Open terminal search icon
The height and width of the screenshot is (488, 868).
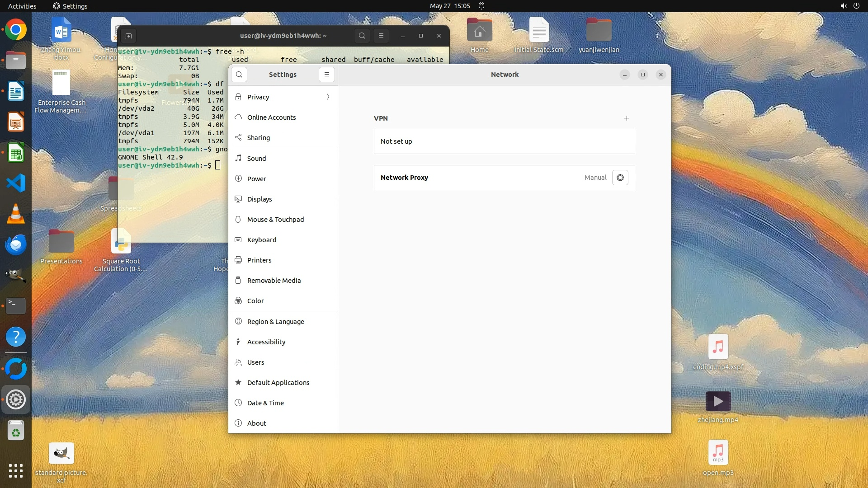362,36
